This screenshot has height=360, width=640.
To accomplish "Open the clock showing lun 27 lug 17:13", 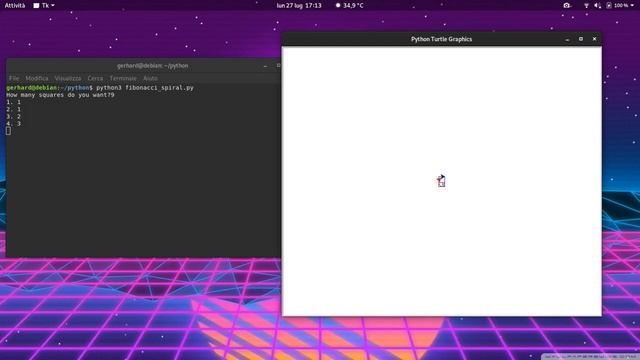I will tap(299, 5).
